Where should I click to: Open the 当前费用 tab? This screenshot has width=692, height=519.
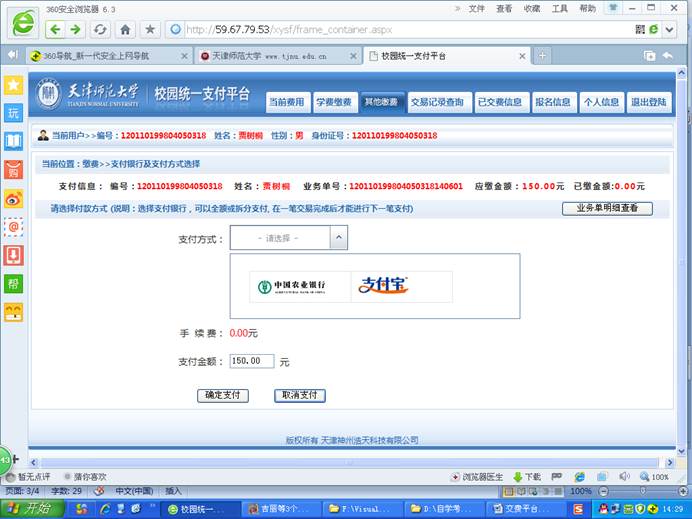(287, 102)
